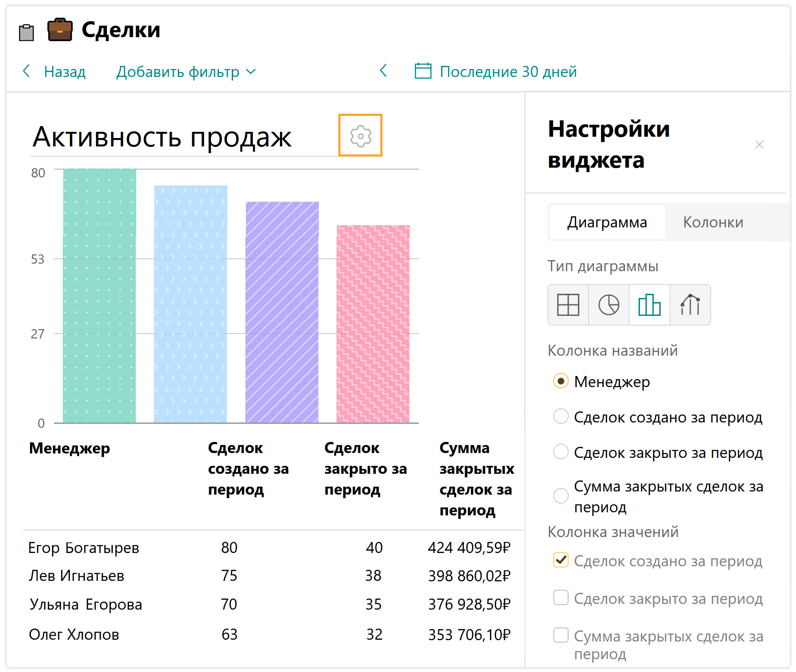The height and width of the screenshot is (672, 796).
Task: Select Менеджер radio button
Action: pos(561,381)
